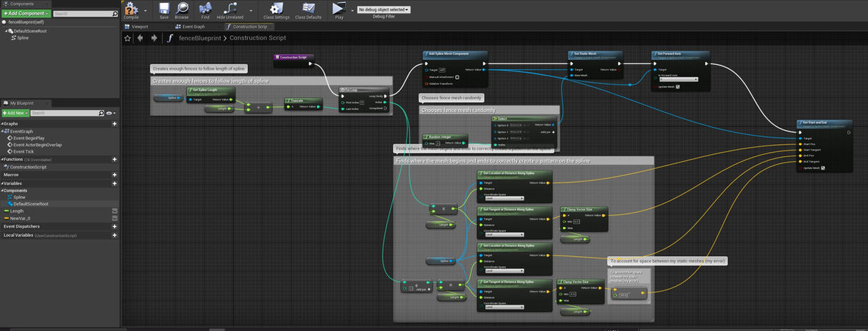Select the Spline component in Components tree

coord(21,38)
